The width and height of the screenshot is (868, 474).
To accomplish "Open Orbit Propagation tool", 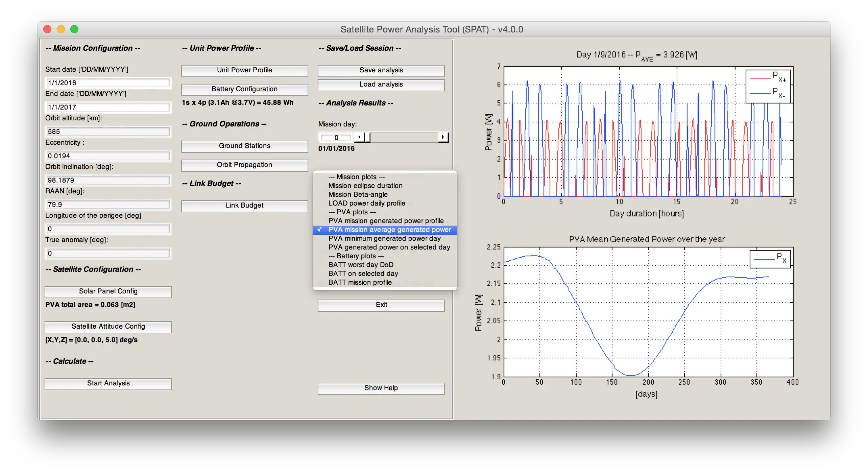I will pos(244,165).
